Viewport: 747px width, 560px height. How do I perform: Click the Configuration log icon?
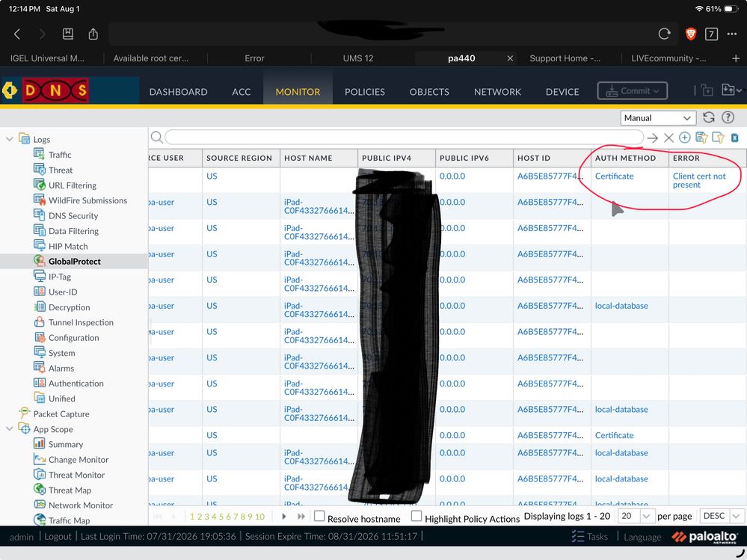(x=40, y=337)
